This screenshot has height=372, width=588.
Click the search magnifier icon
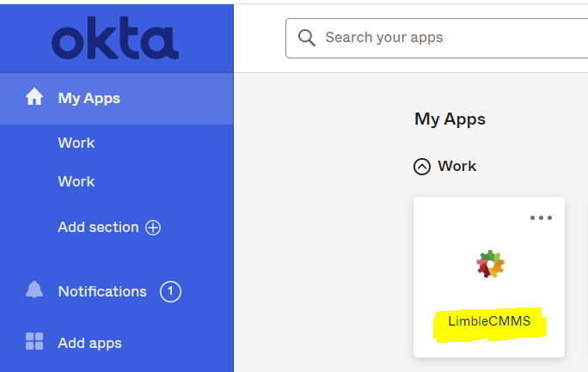pos(306,38)
